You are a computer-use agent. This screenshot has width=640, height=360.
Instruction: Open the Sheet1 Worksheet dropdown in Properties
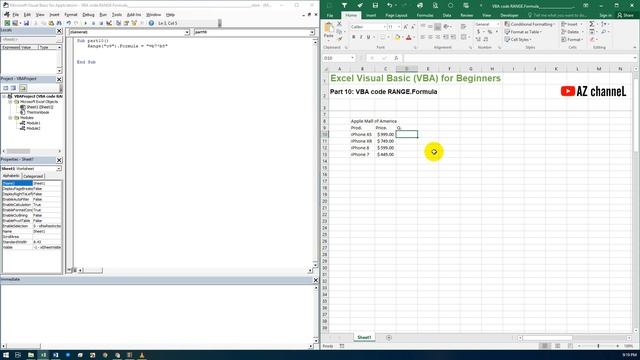coord(59,169)
